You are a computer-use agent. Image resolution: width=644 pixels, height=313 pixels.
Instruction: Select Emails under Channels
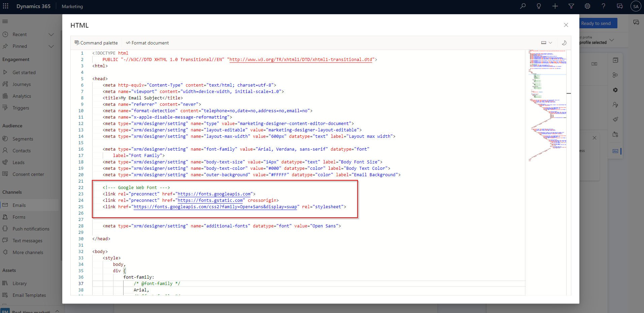[x=29, y=205]
